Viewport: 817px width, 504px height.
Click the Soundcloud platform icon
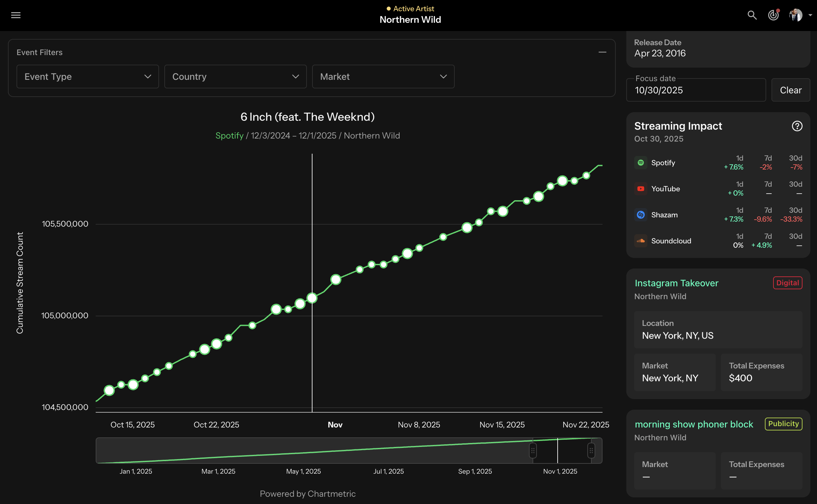point(640,241)
